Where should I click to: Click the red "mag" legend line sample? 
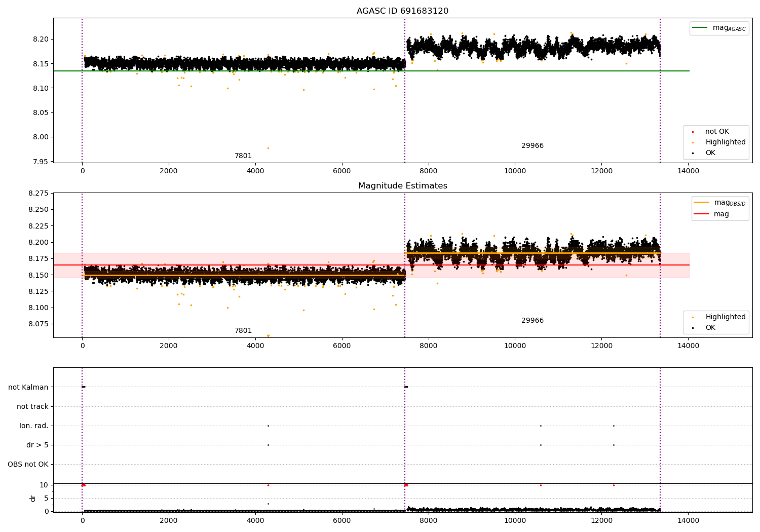point(701,214)
